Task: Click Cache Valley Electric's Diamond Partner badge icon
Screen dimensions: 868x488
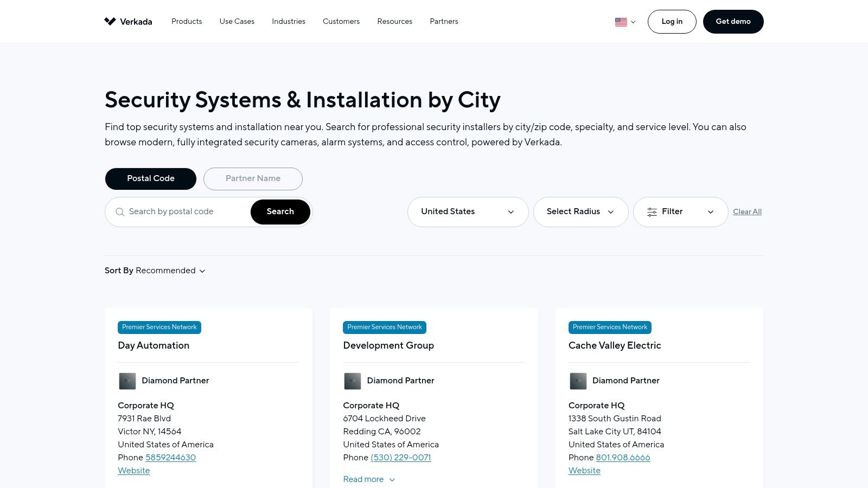Action: click(578, 381)
